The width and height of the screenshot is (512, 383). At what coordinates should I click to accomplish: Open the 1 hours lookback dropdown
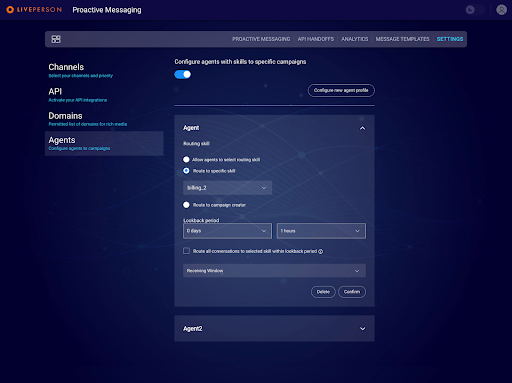point(321,231)
